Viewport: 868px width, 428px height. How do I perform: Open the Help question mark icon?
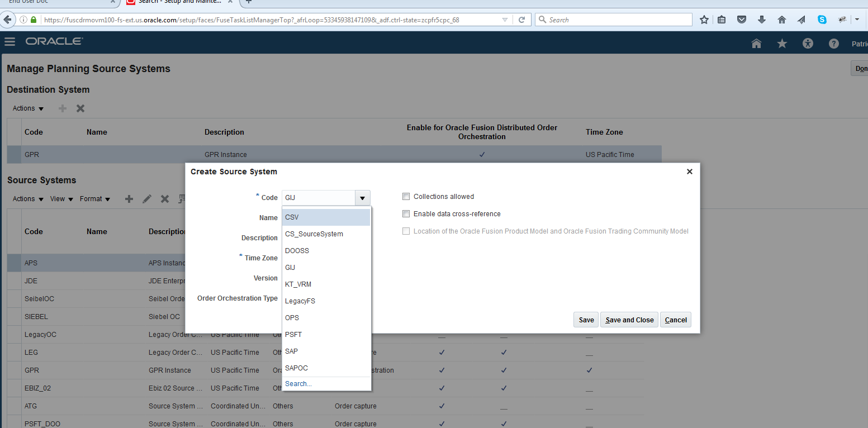click(834, 44)
